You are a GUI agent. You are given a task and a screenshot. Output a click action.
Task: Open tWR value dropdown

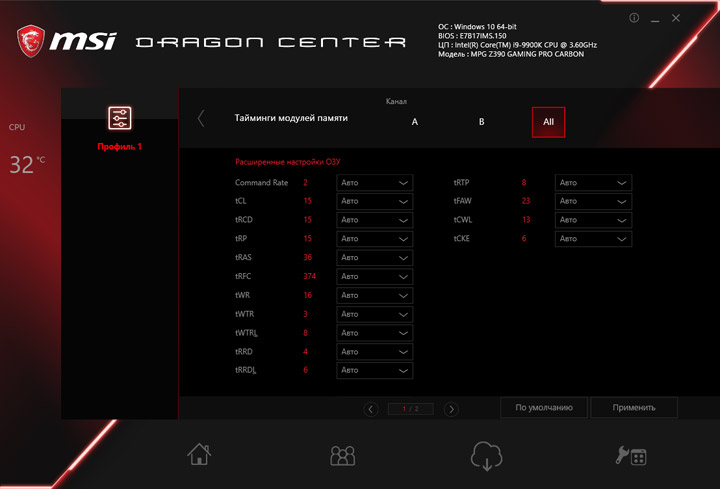pos(375,295)
